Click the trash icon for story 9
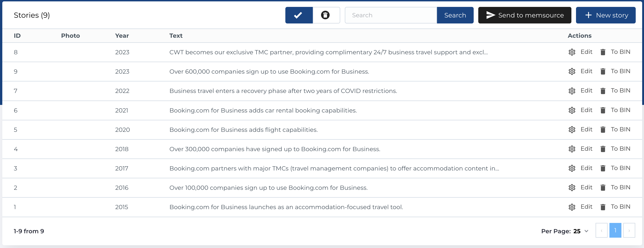The height and width of the screenshot is (248, 644). [603, 72]
